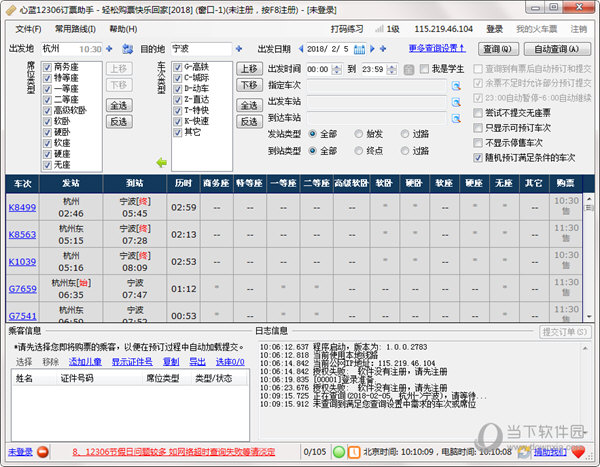Open the 常用路线(I) menu
This screenshot has height=467, width=600.
click(x=75, y=29)
